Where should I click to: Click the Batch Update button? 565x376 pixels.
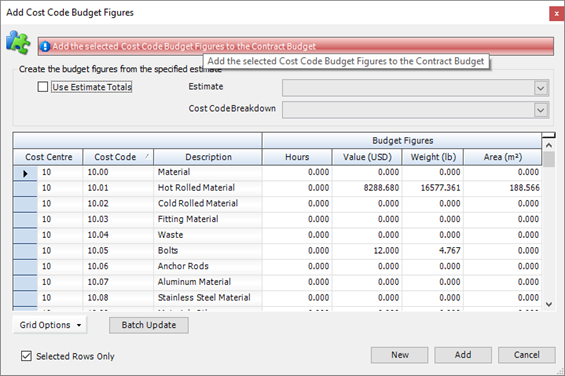click(x=149, y=325)
